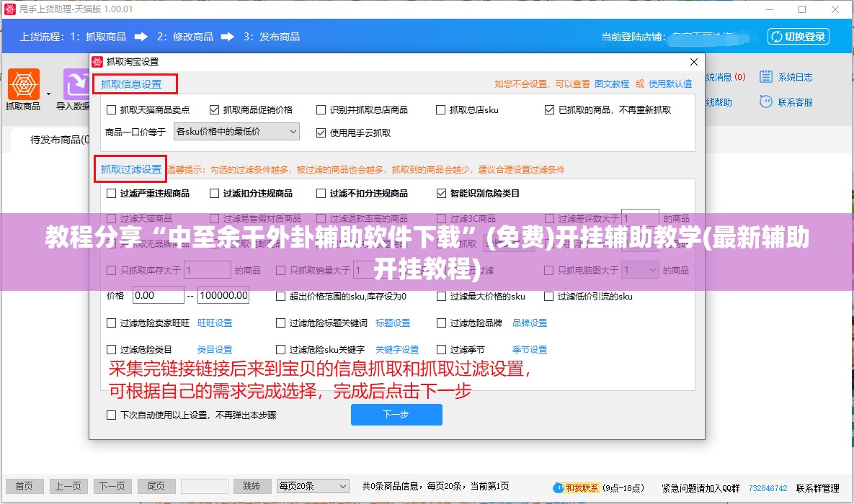Viewport: 854px width, 504px height.
Task: Uncheck 使用甩手云抓取 checkbox
Action: click(321, 132)
